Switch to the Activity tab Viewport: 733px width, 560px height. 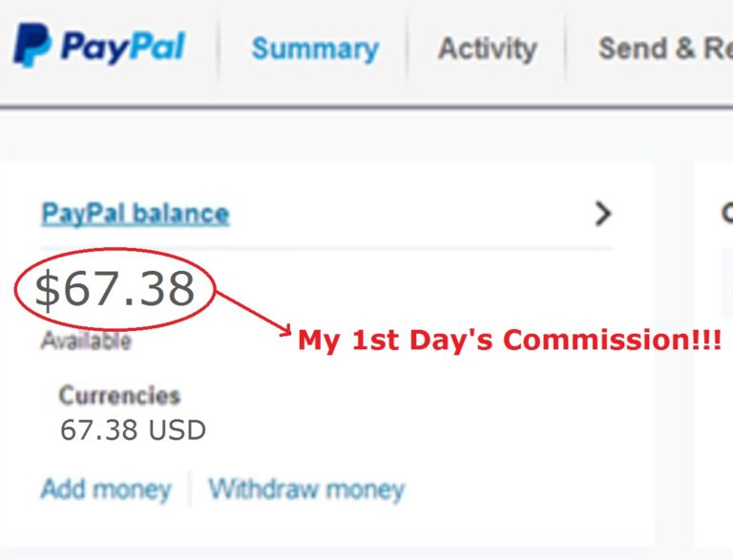pos(487,49)
